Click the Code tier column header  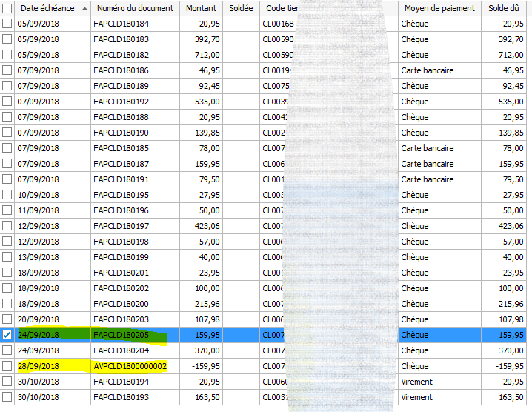point(282,8)
